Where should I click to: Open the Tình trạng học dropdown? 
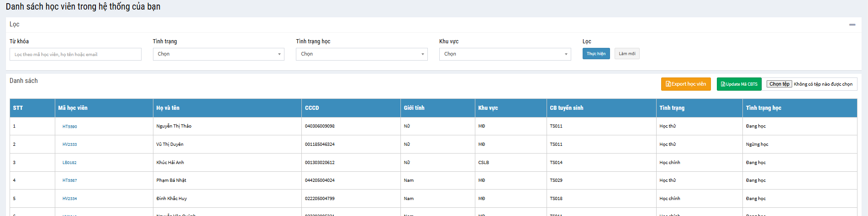[362, 54]
